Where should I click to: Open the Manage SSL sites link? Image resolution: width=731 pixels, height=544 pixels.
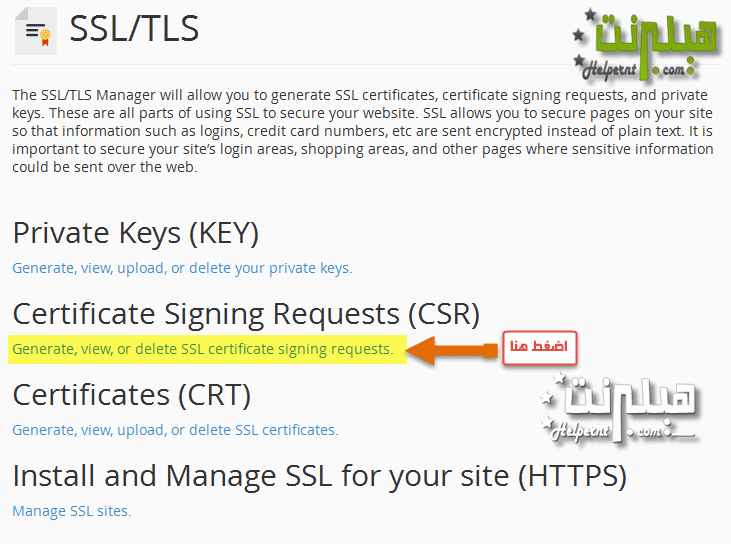(x=71, y=511)
